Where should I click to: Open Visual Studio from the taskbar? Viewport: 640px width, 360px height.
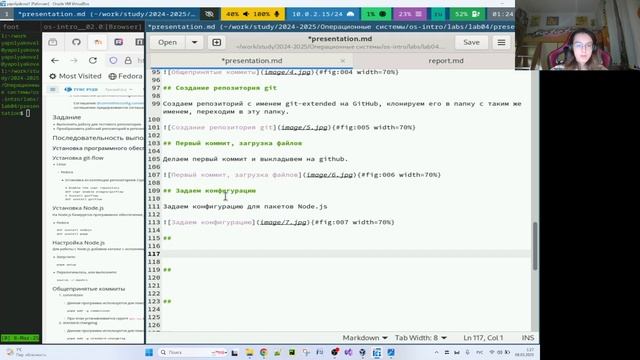click(x=348, y=353)
